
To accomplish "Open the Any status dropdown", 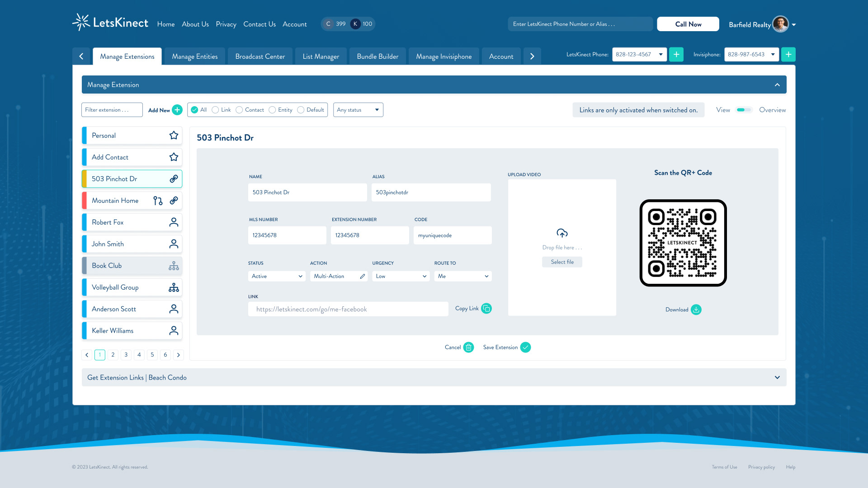I will [358, 110].
